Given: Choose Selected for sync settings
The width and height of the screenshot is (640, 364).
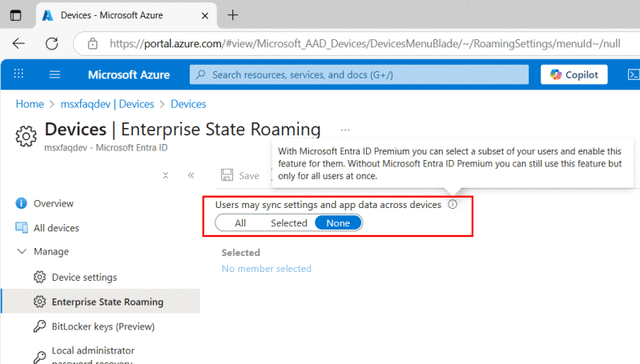Looking at the screenshot, I should coord(289,223).
